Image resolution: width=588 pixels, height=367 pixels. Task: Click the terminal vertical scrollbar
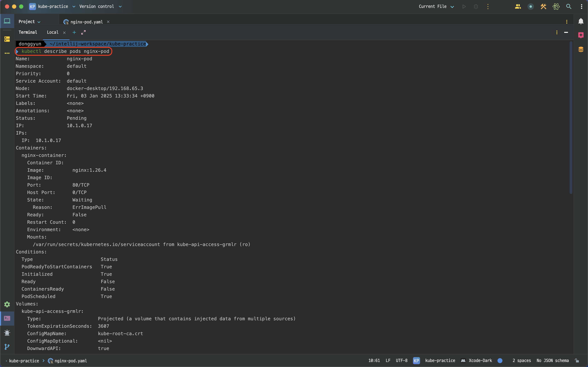pos(571,117)
